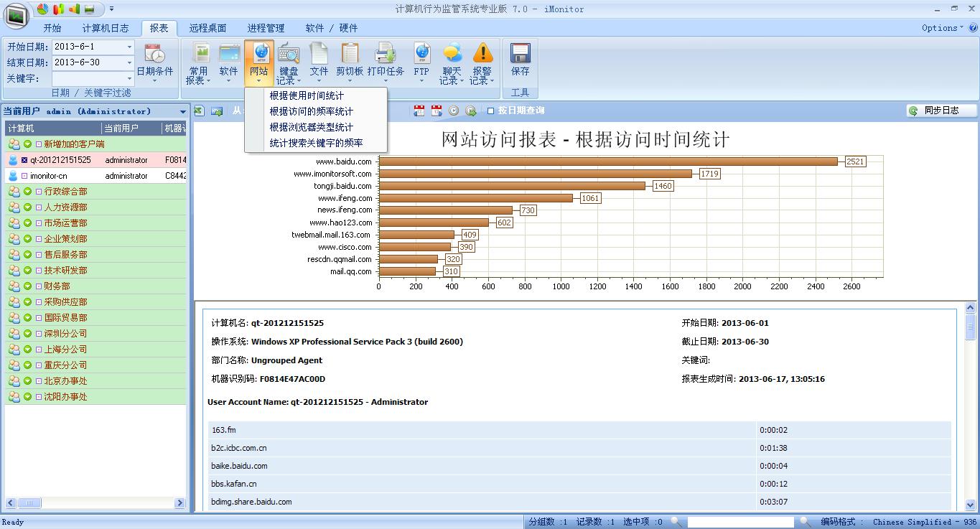Open the 结束日期 end date dropdown
This screenshot has width=980, height=529.
point(129,62)
